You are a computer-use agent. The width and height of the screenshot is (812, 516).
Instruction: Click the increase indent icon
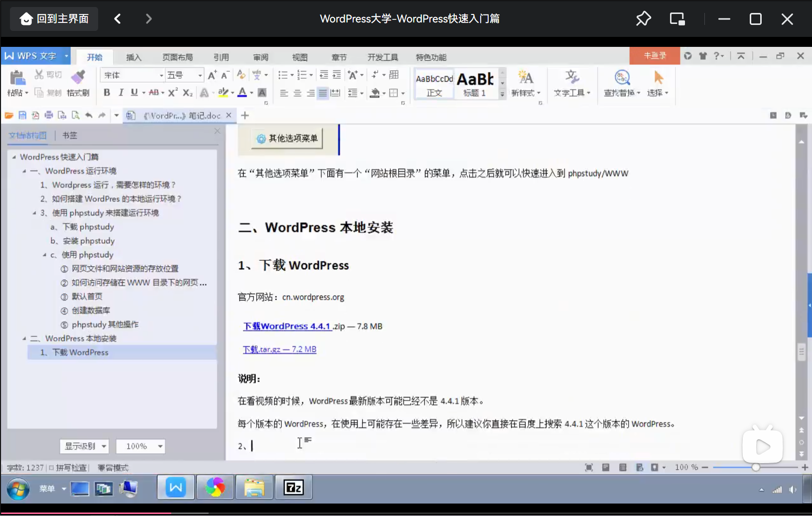(x=337, y=75)
